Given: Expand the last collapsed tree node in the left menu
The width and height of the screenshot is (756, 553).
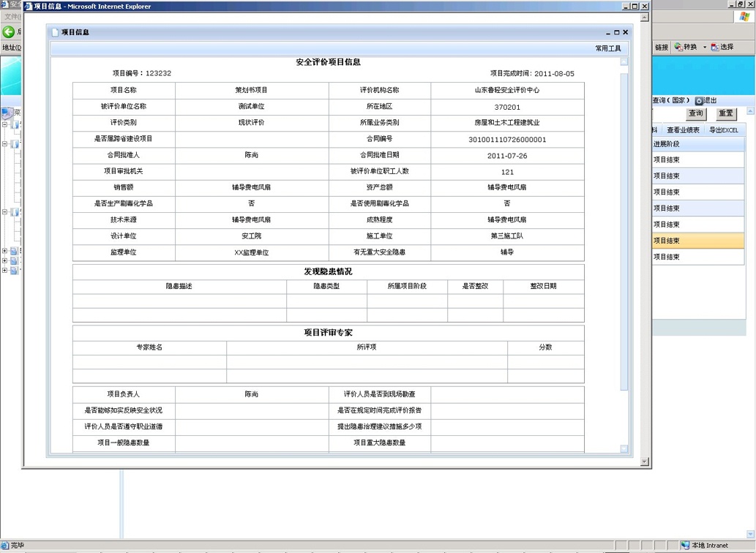Looking at the screenshot, I should coord(4,270).
